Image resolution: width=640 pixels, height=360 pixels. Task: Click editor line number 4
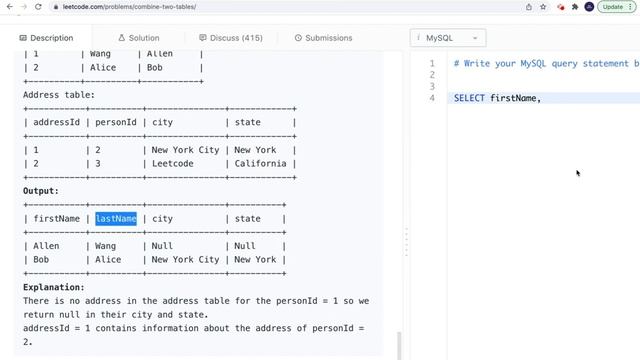(432, 98)
